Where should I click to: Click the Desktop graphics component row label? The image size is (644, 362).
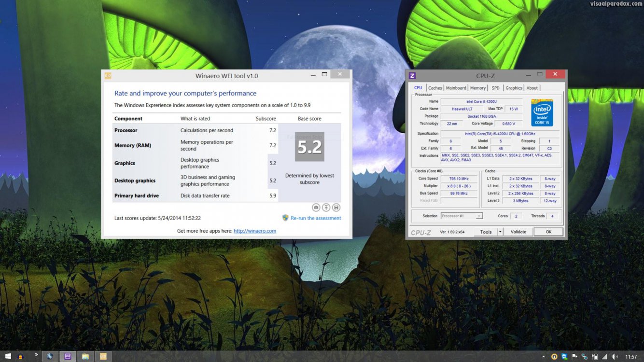[135, 181]
